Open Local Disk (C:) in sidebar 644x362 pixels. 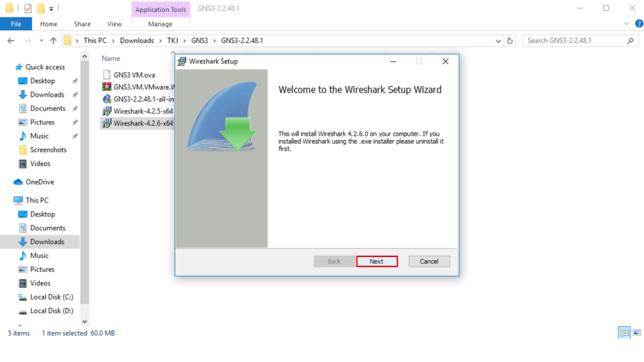pos(51,297)
